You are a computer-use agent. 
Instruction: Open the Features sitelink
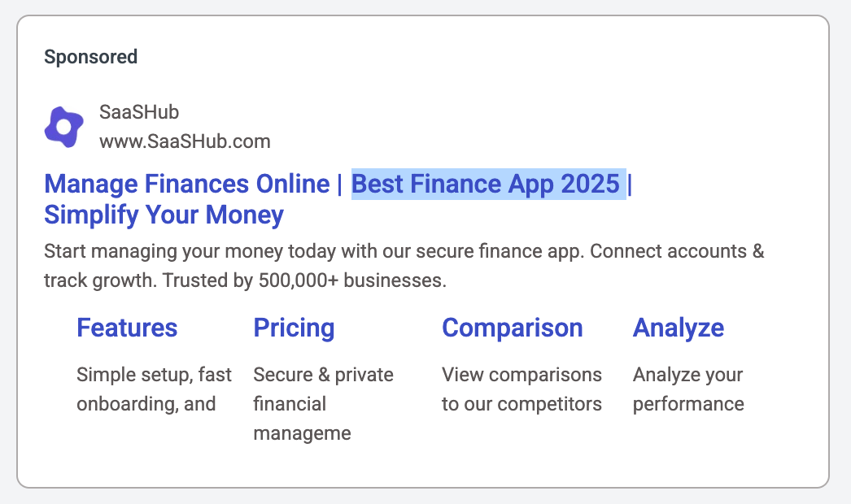127,328
